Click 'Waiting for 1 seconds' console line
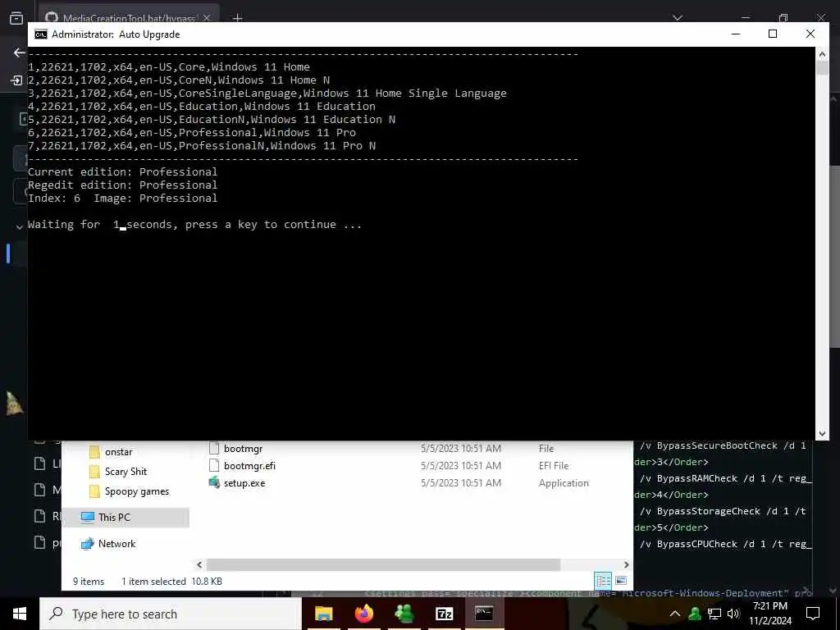The width and height of the screenshot is (840, 630). tap(195, 225)
